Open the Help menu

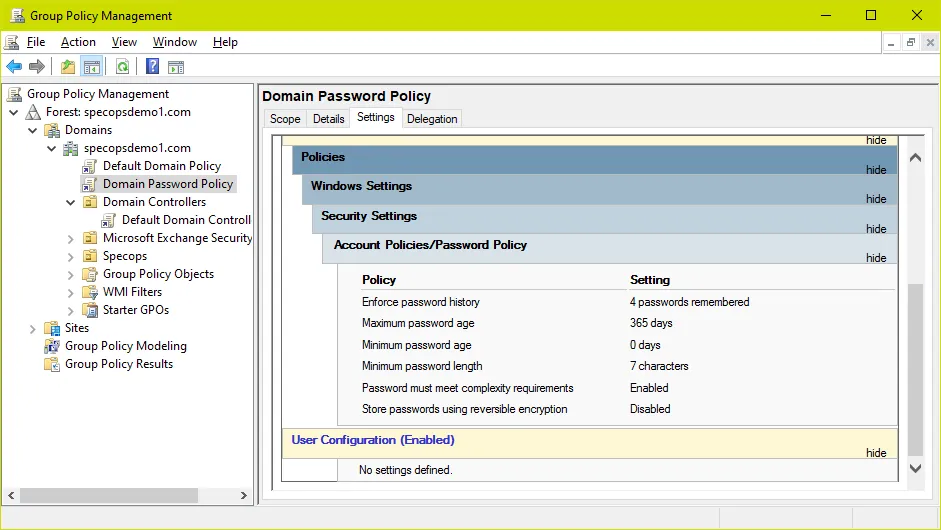click(x=225, y=42)
